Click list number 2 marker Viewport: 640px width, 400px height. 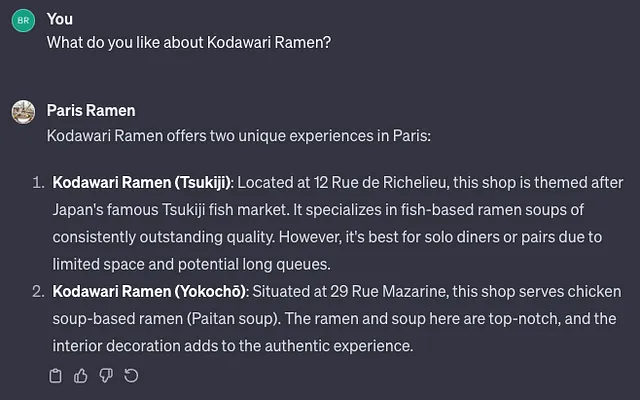[38, 291]
